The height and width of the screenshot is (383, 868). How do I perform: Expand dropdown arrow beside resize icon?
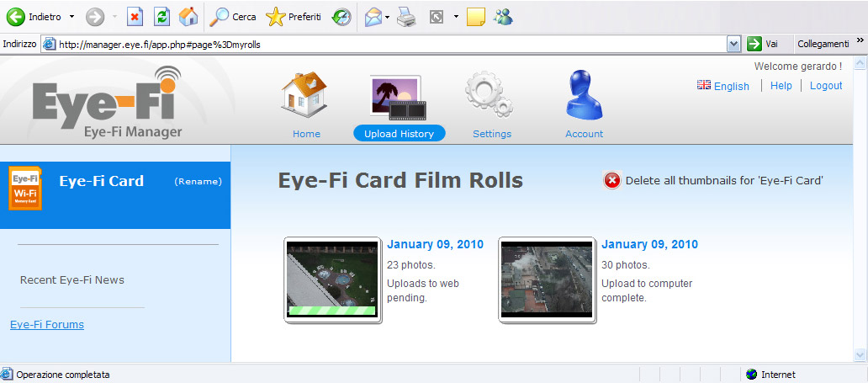[x=456, y=17]
